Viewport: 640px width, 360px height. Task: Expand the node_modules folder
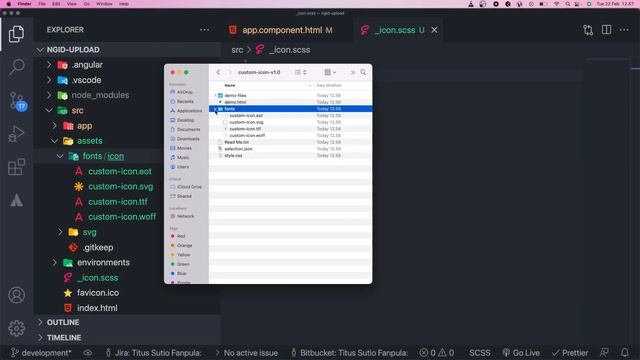tap(49, 95)
